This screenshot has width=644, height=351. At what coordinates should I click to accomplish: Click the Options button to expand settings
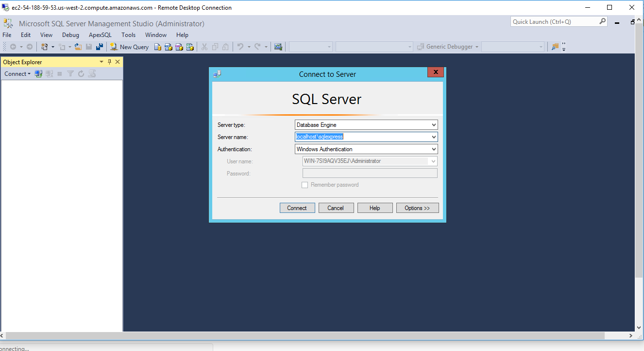(417, 208)
